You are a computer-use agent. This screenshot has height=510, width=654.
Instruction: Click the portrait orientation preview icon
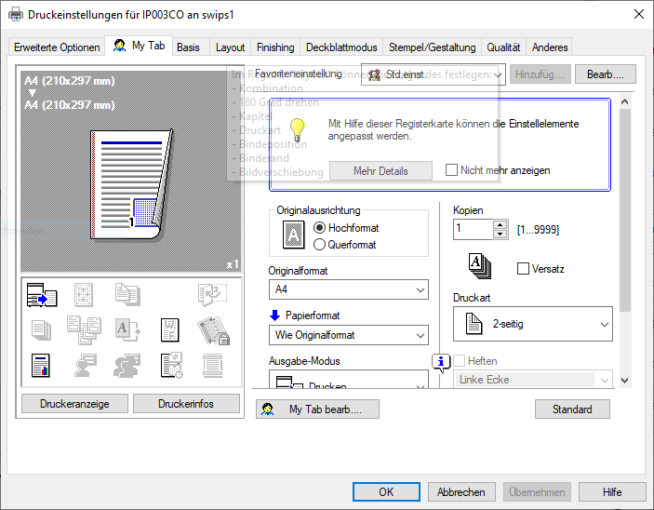tap(293, 236)
